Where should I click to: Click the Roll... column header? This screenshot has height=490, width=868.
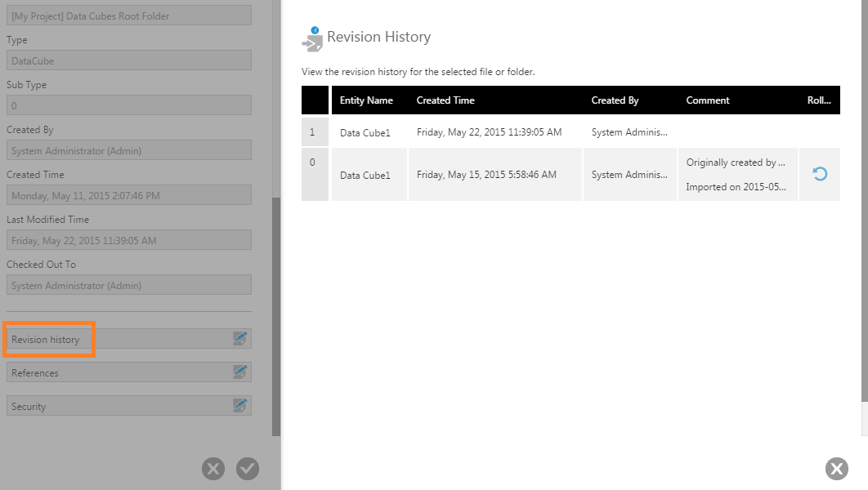(x=819, y=100)
